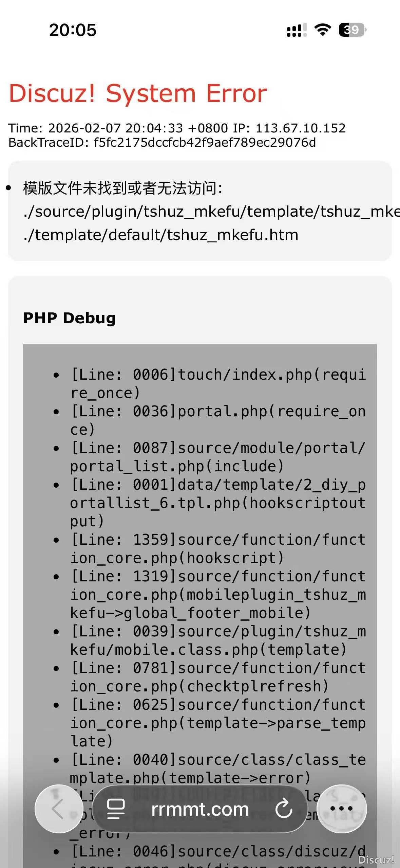Tap the "Discuz! System Error" heading
400x868 pixels.
tap(138, 93)
